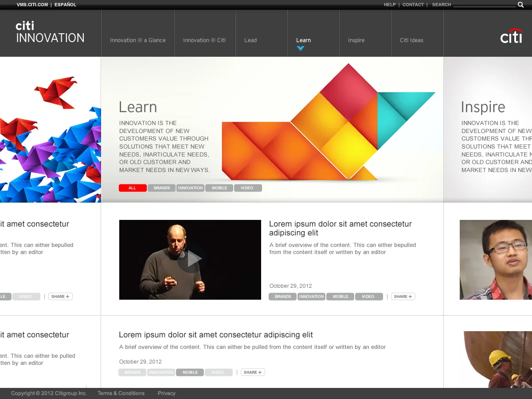
Task: Select the Learn navigation item
Action: (304, 40)
